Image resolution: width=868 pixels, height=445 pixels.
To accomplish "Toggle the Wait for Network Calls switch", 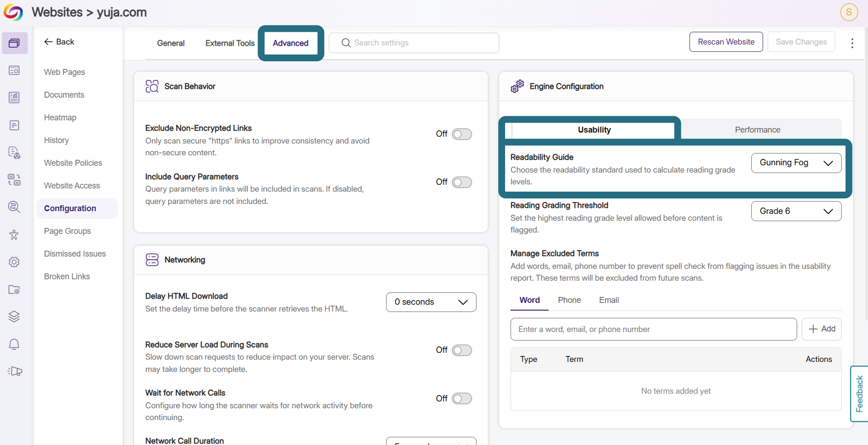I will pyautogui.click(x=462, y=398).
